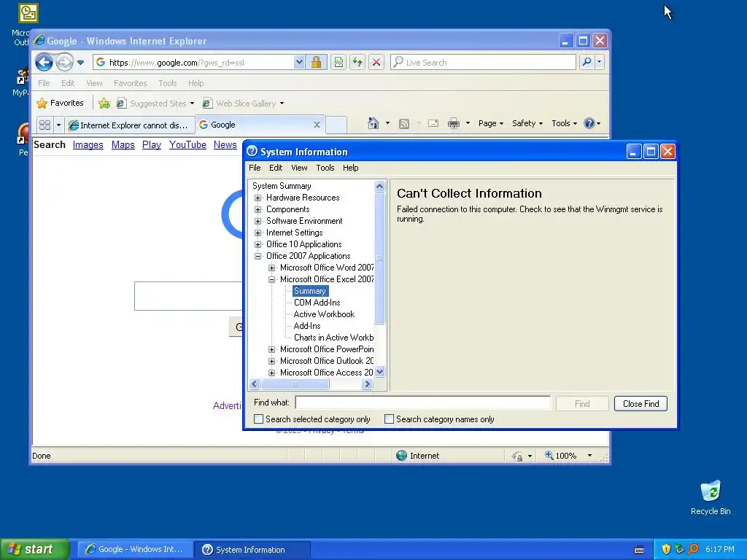Click the Images link on Google page
The width and height of the screenshot is (747, 560).
[88, 145]
